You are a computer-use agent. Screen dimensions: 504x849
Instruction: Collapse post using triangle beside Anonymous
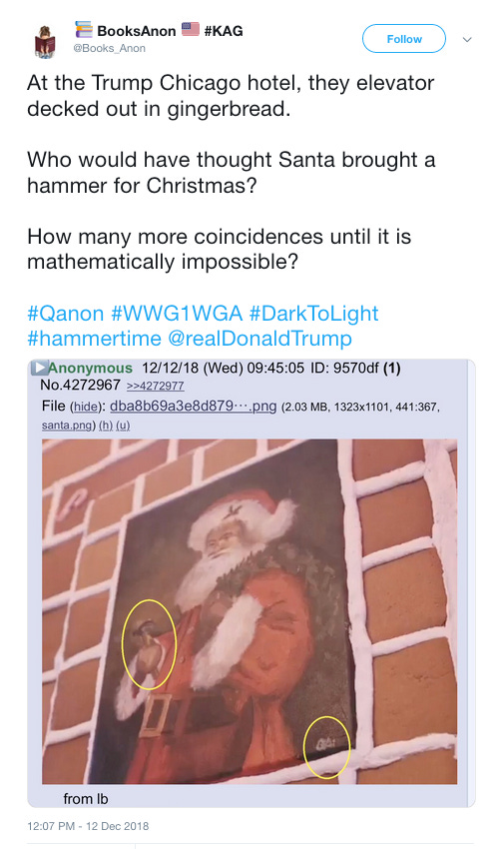39,368
